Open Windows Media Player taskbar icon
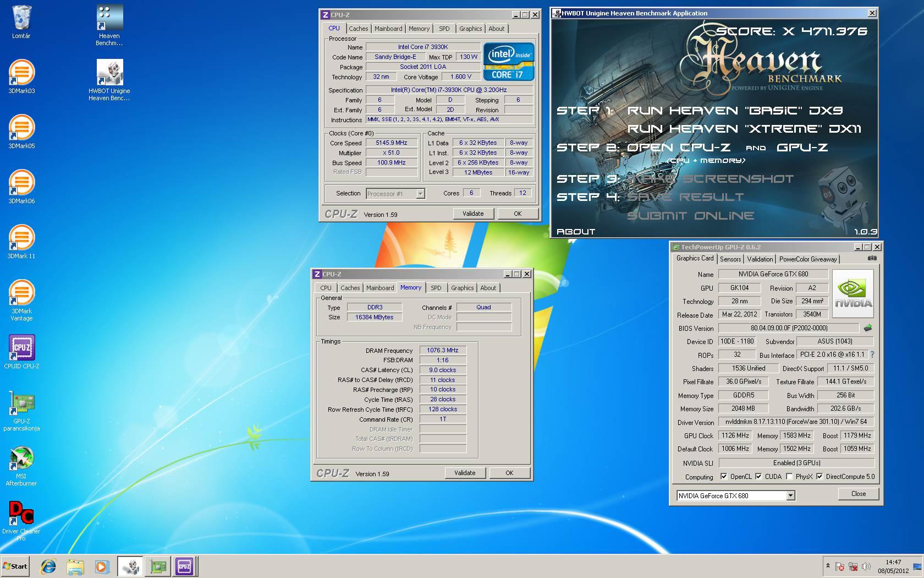 pos(101,566)
